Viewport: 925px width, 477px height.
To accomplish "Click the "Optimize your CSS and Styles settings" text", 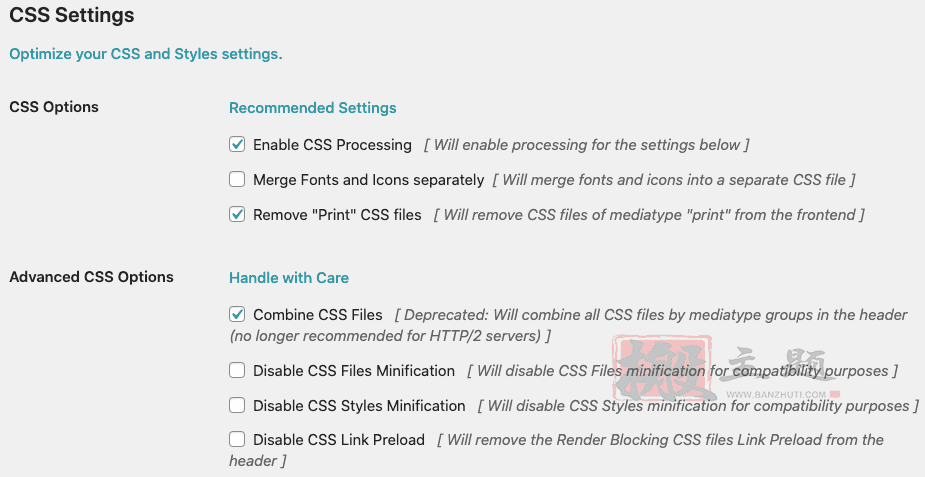I will [146, 54].
